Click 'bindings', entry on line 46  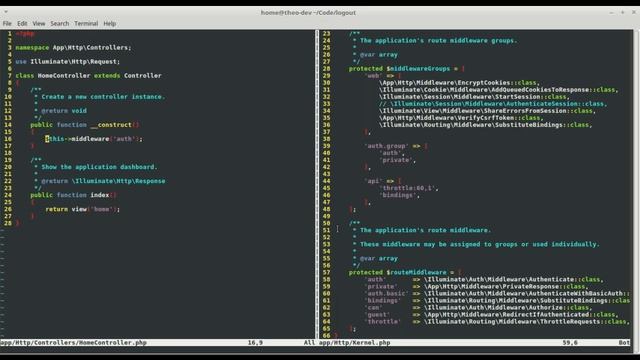click(x=400, y=195)
